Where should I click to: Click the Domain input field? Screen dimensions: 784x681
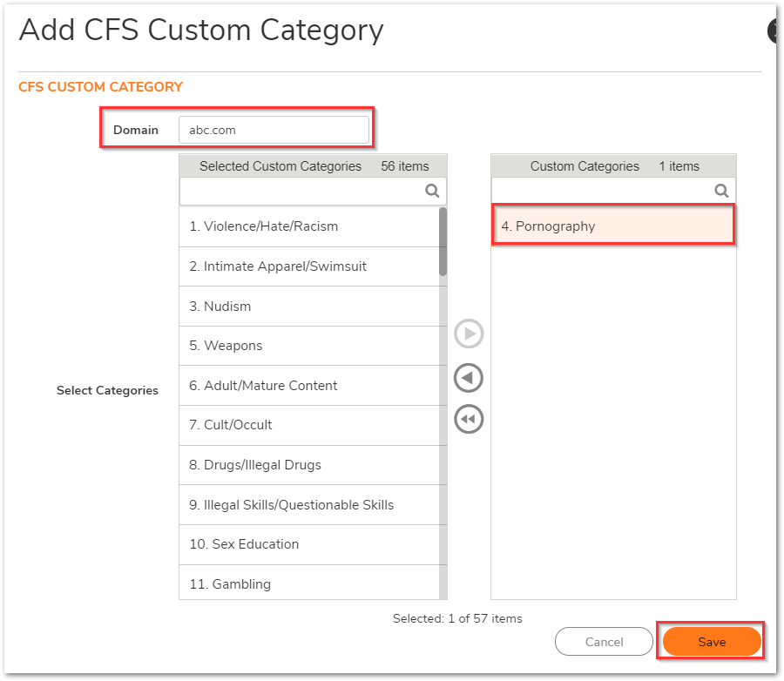click(x=274, y=130)
